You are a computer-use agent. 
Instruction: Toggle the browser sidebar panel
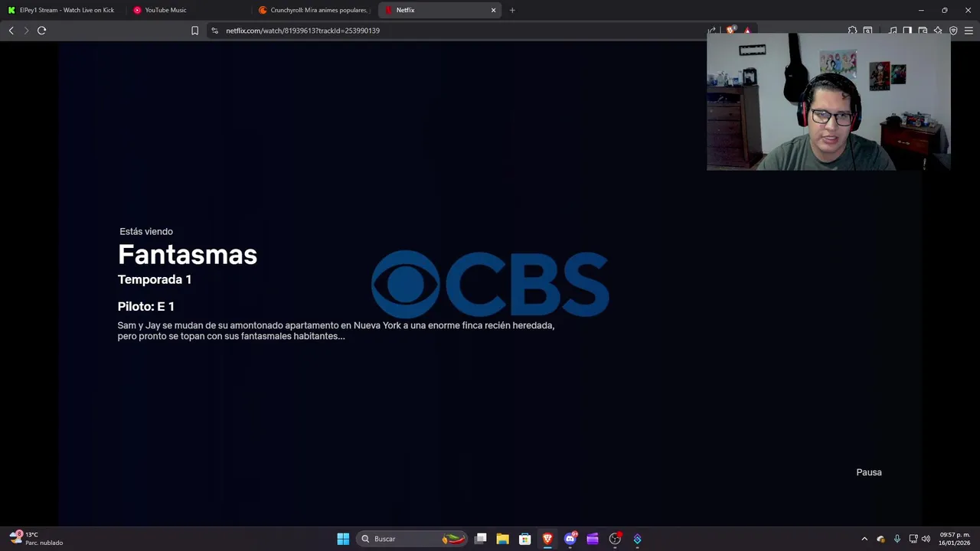click(907, 31)
